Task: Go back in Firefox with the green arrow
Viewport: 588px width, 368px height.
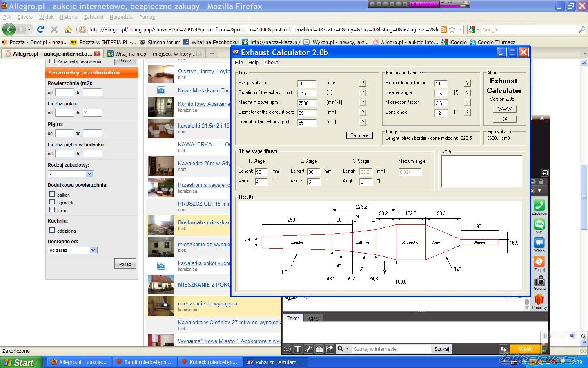Action: pyautogui.click(x=9, y=29)
